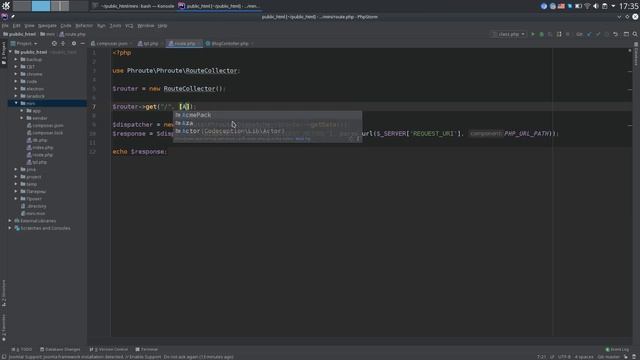Click the Search Everywhere magnifier icon
This screenshot has height=360, width=640.
pyautogui.click(x=635, y=34)
